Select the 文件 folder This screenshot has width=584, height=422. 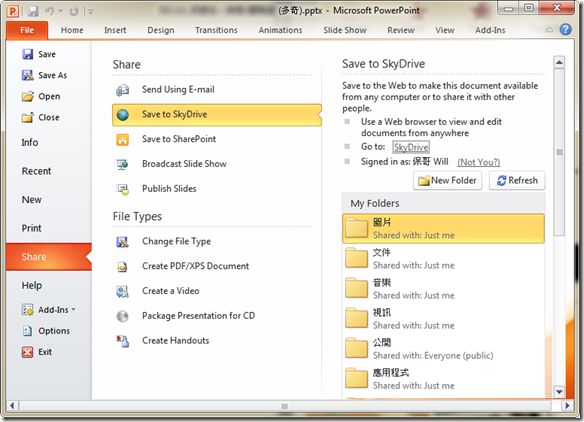443,258
